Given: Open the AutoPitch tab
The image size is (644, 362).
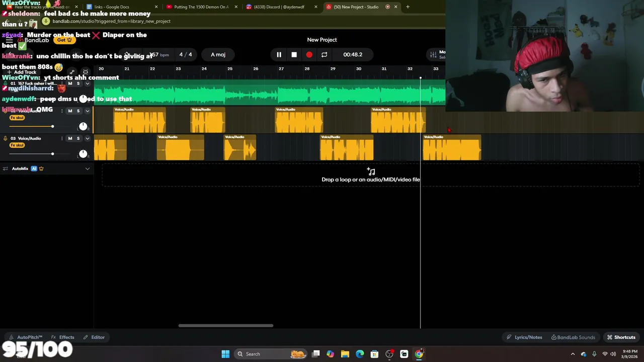Looking at the screenshot, I should pos(26,337).
